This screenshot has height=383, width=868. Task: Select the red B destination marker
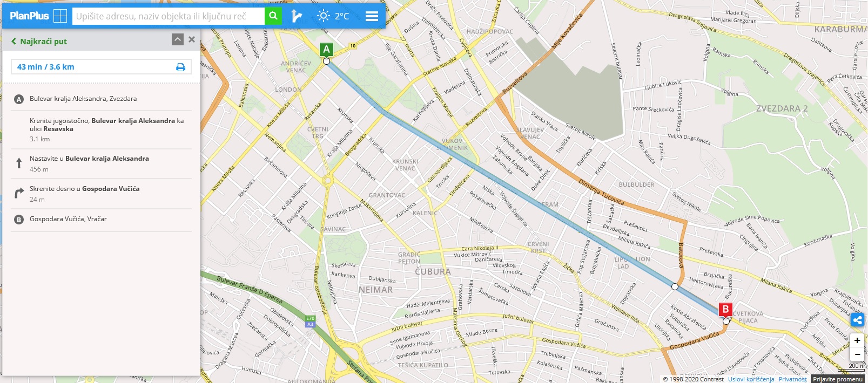click(725, 310)
